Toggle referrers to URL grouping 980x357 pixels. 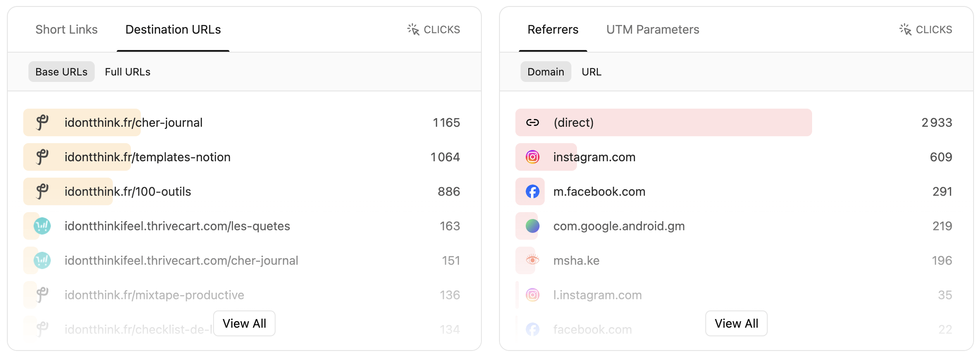click(591, 72)
